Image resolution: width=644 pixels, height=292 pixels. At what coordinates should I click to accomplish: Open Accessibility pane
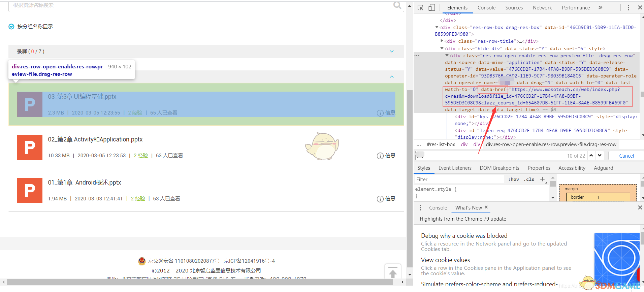click(572, 168)
